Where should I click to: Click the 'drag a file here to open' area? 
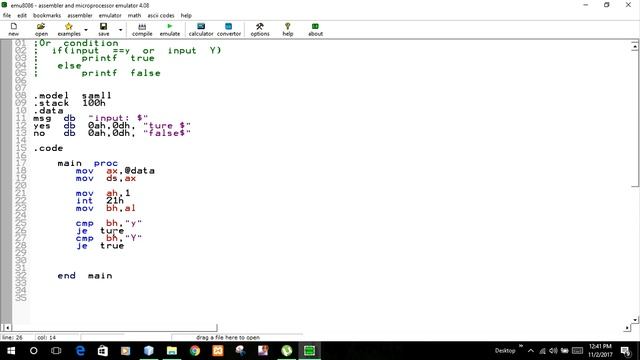tap(228, 338)
